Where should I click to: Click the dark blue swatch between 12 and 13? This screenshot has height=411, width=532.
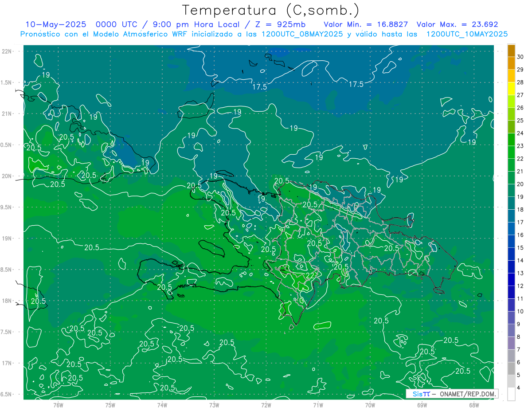coord(511,280)
